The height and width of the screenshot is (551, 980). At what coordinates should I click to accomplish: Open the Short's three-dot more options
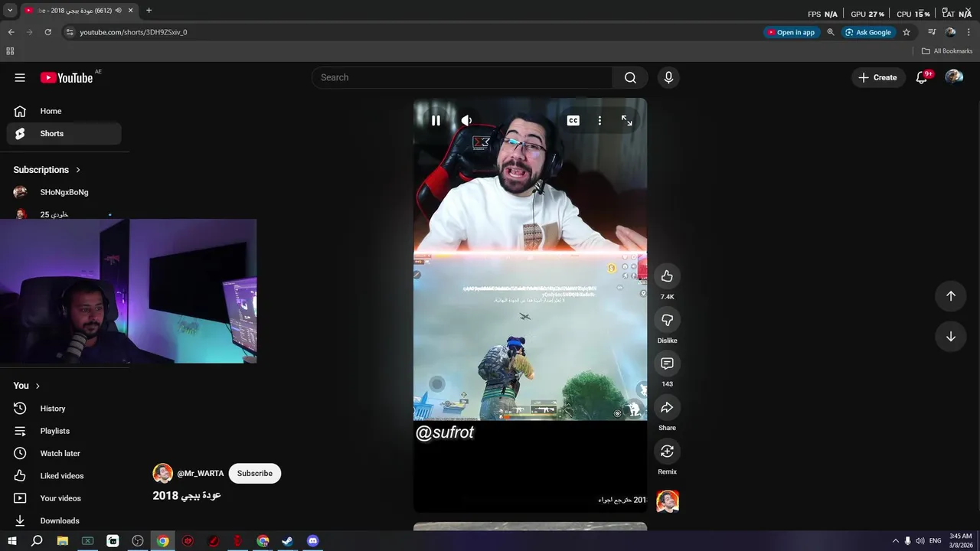click(599, 120)
